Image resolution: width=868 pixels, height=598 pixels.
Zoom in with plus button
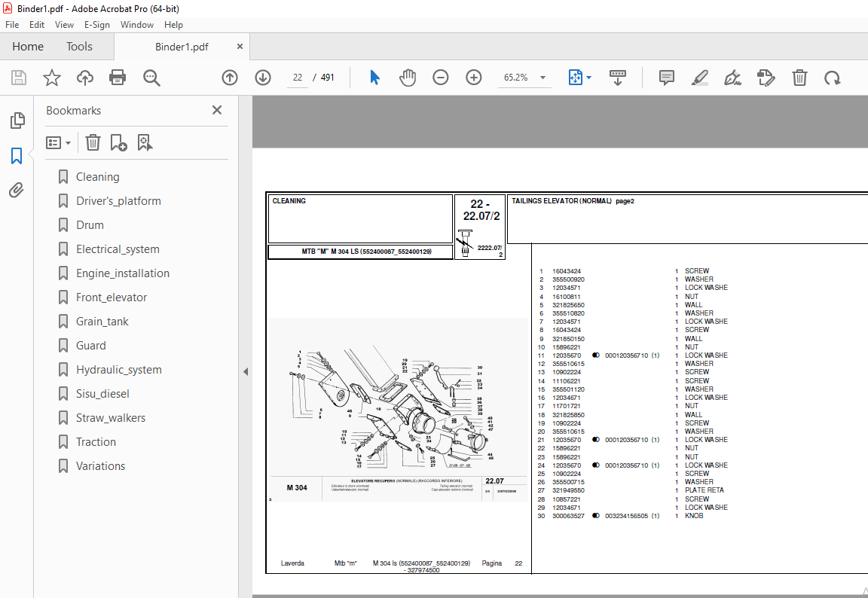tap(474, 78)
